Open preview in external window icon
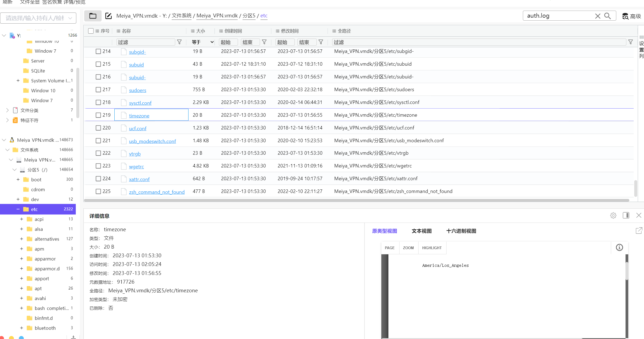This screenshot has width=644, height=339. tap(639, 231)
